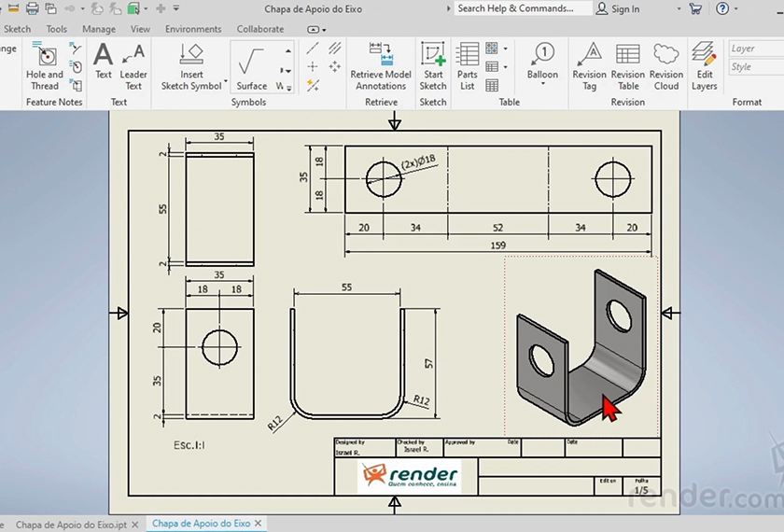Open the Layer combo box
This screenshot has height=532, width=784.
click(754, 49)
